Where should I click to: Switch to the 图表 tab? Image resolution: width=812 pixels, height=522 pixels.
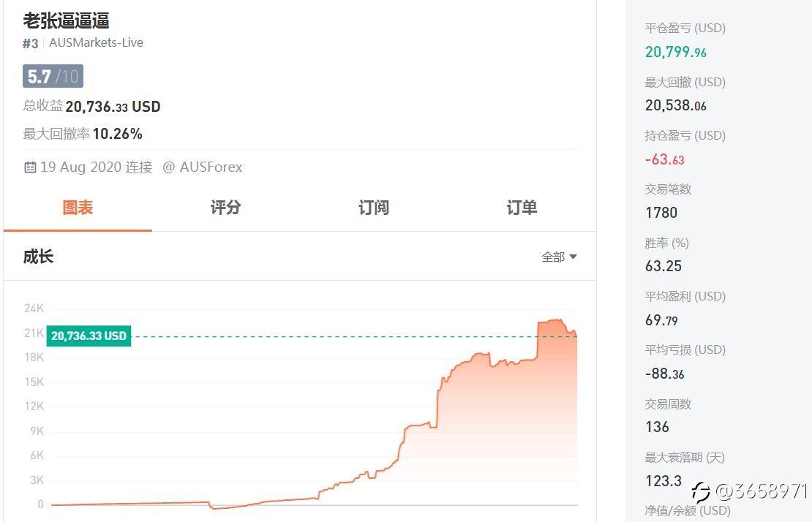pyautogui.click(x=78, y=208)
